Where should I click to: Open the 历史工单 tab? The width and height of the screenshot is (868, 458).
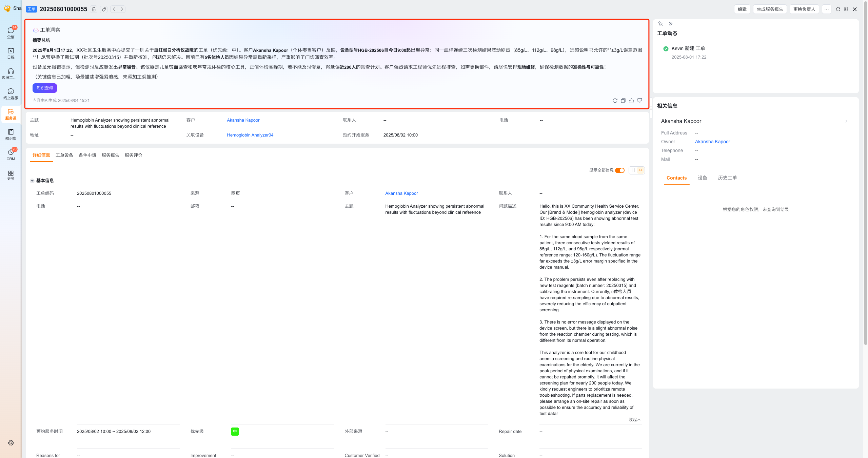(x=727, y=178)
